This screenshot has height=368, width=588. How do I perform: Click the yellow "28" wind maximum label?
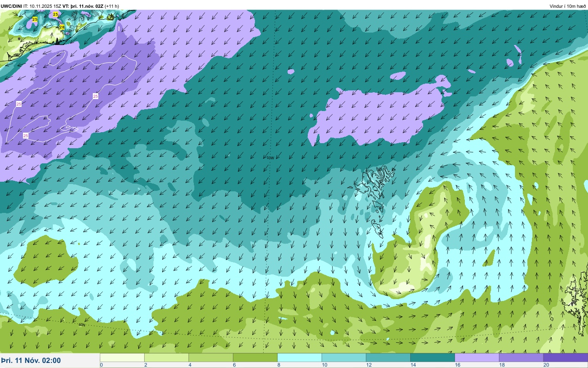click(x=62, y=28)
